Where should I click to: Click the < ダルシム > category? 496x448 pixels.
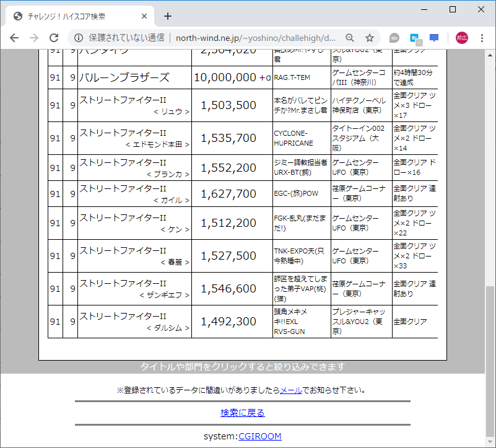(x=168, y=328)
